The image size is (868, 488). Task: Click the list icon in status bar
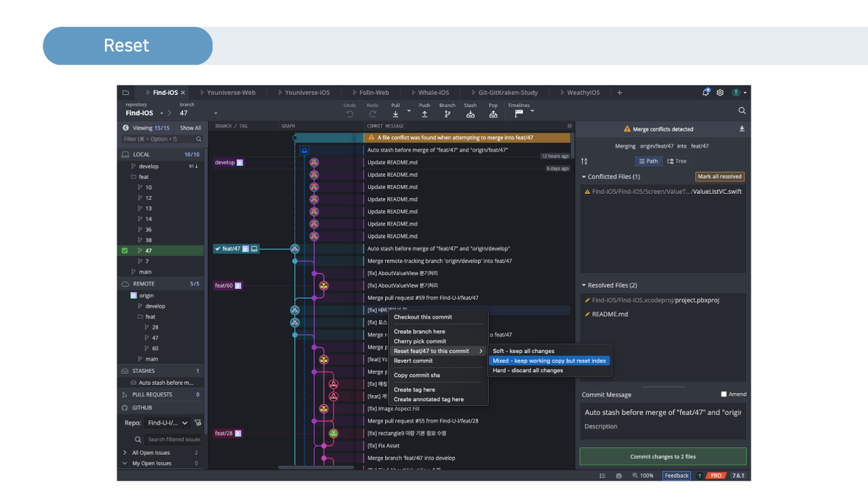point(603,476)
